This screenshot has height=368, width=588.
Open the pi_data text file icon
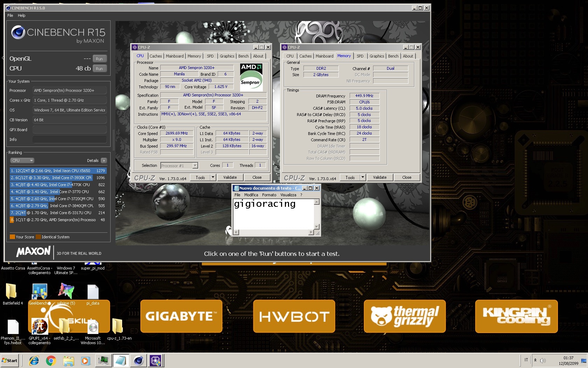tap(93, 292)
